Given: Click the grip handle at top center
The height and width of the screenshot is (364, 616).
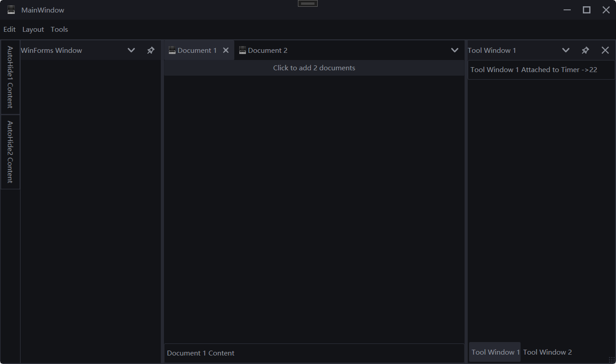Looking at the screenshot, I should point(308,3).
